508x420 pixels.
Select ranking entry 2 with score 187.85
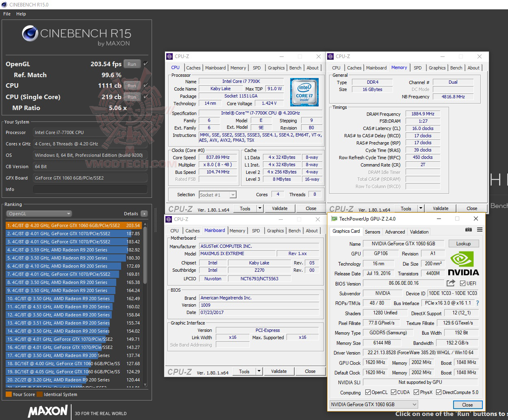coord(74,234)
